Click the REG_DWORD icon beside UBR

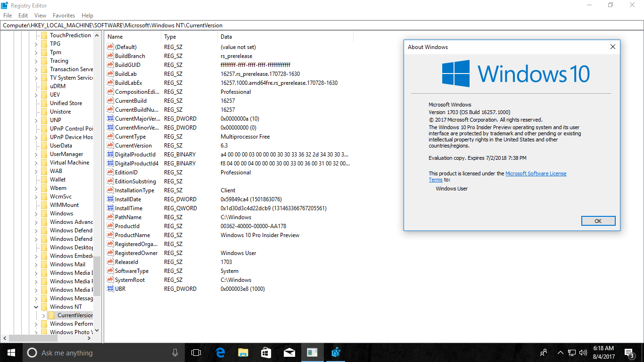click(109, 288)
